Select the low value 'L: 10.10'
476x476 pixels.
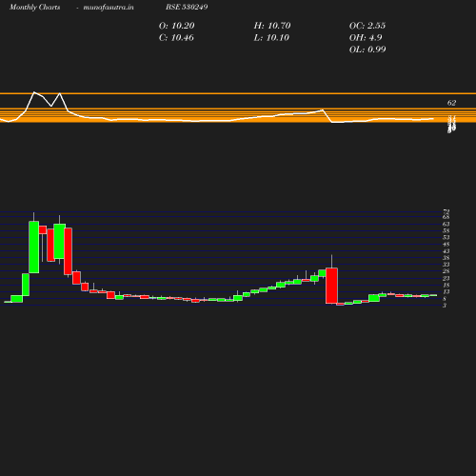tap(271, 38)
